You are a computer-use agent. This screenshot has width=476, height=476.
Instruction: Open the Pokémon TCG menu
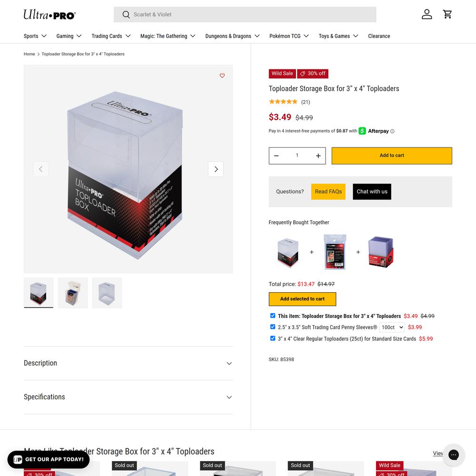tap(289, 36)
